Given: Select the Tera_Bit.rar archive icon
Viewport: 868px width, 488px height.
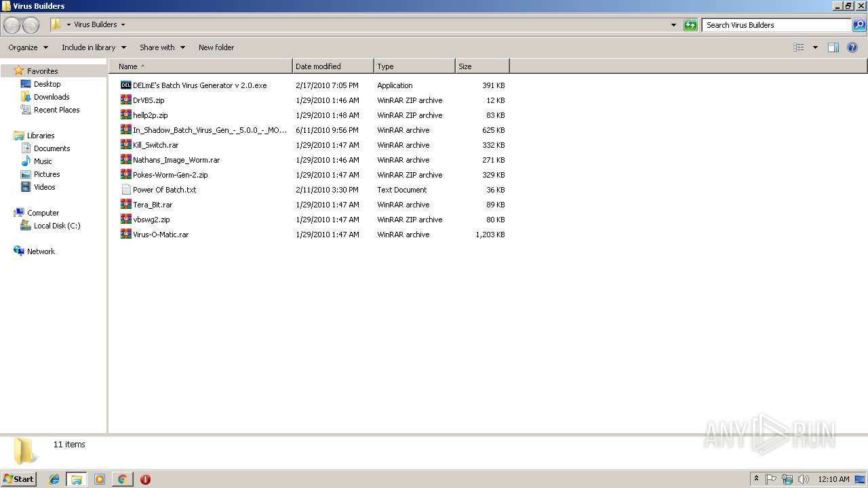Looking at the screenshot, I should (x=126, y=205).
